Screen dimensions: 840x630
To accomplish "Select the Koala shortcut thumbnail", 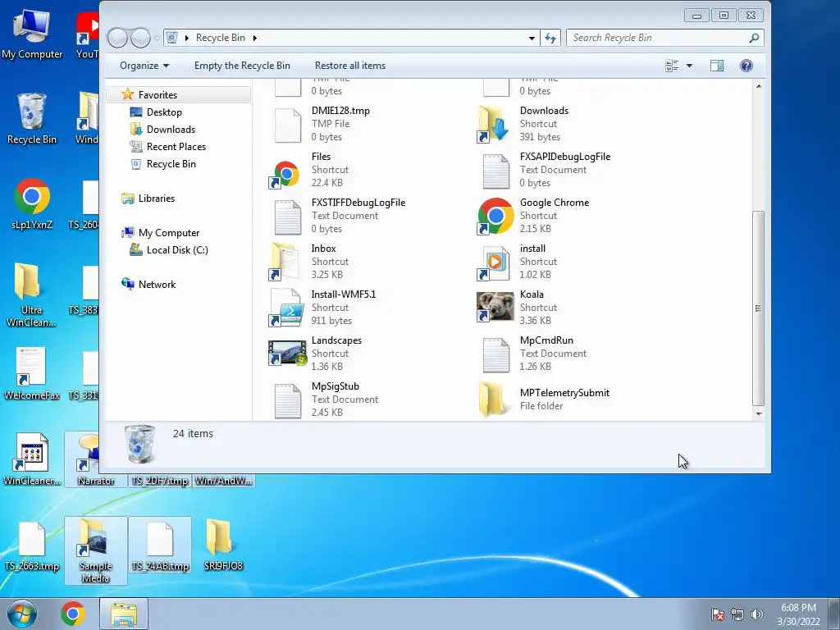I will [495, 307].
